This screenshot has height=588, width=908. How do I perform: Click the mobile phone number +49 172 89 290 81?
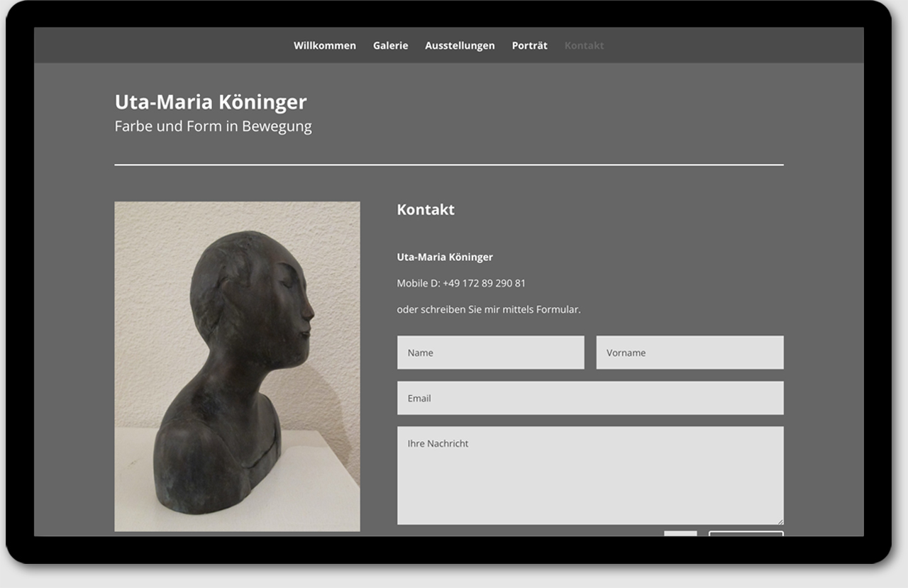[x=484, y=283]
